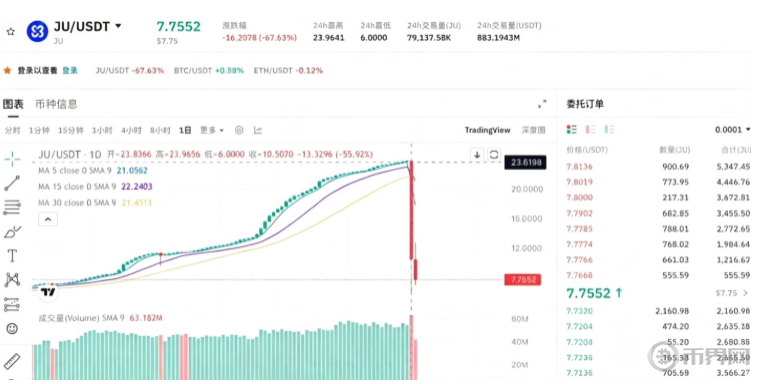Select the 1小时 interval
The height and width of the screenshot is (384, 761).
(x=102, y=130)
